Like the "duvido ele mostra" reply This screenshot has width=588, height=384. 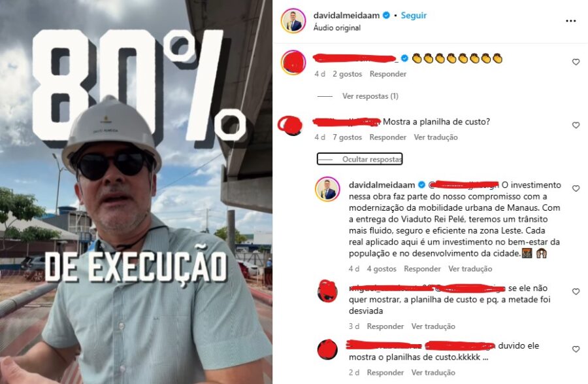pyautogui.click(x=576, y=349)
